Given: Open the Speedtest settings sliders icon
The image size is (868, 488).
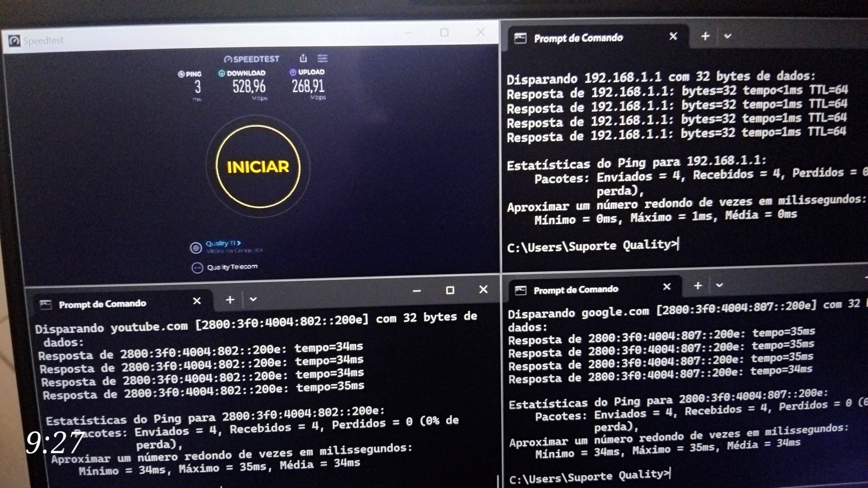Looking at the screenshot, I should [x=322, y=59].
